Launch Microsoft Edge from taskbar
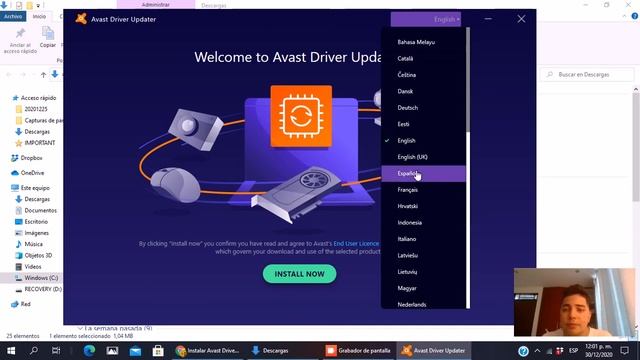 pos(89,351)
